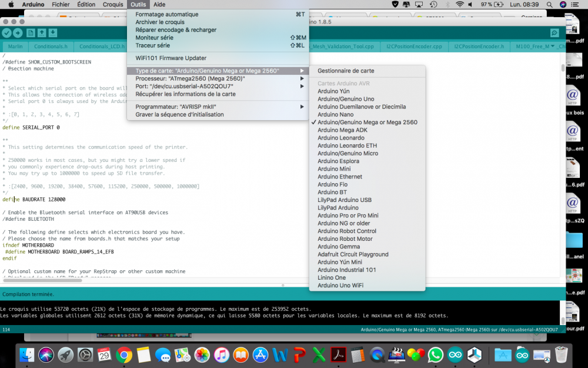This screenshot has height=368, width=588.
Task: Open Notification Center list icon
Action: [574, 5]
